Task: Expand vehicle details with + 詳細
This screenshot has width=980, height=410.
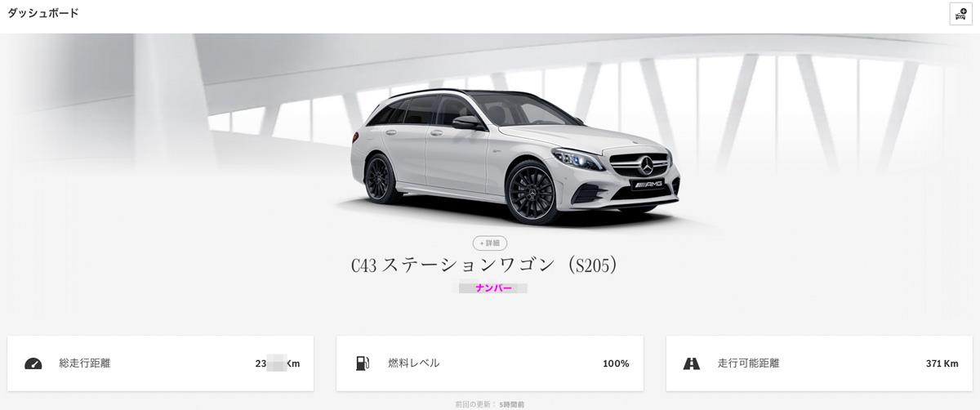Action: [x=490, y=243]
